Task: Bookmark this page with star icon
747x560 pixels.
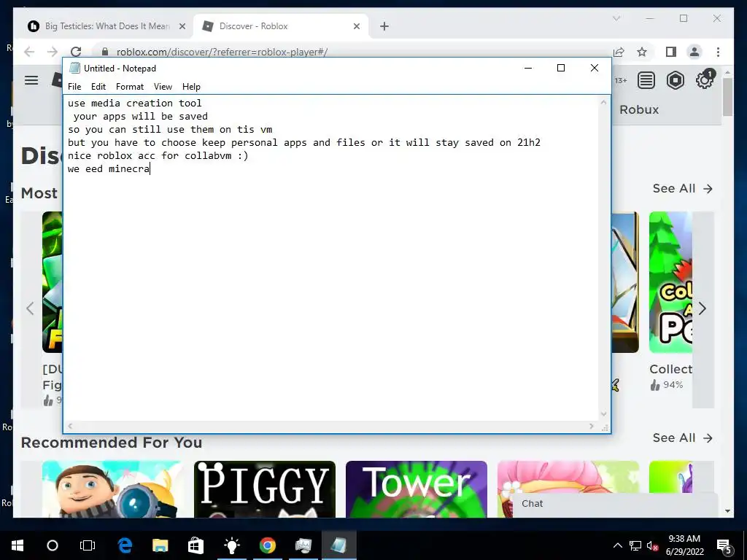Action: (x=642, y=52)
